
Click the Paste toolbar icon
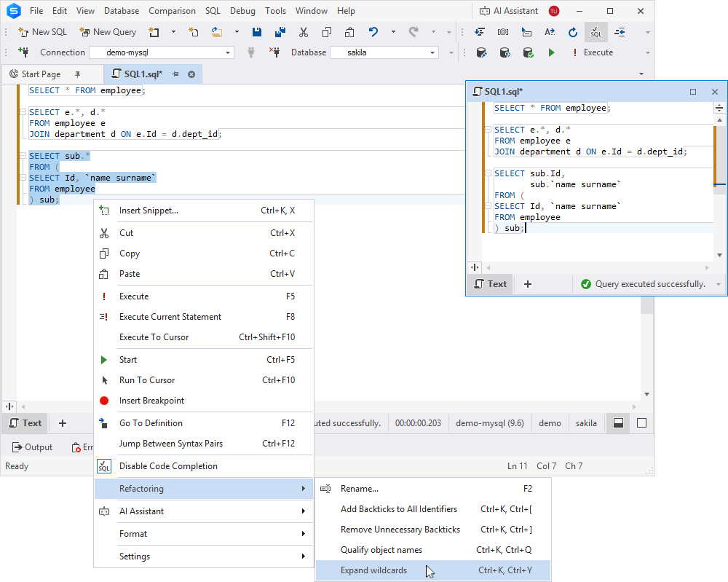click(x=349, y=32)
